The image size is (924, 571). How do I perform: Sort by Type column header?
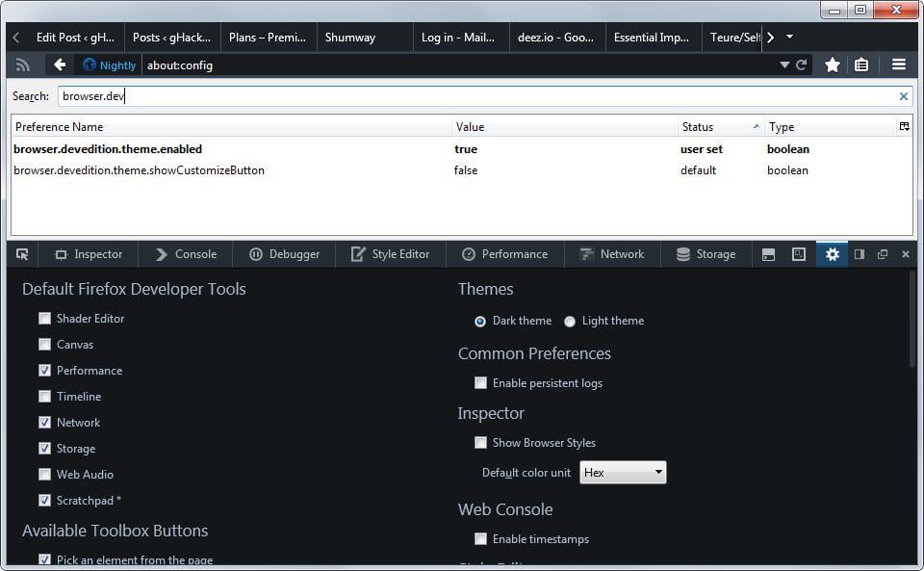tap(831, 127)
